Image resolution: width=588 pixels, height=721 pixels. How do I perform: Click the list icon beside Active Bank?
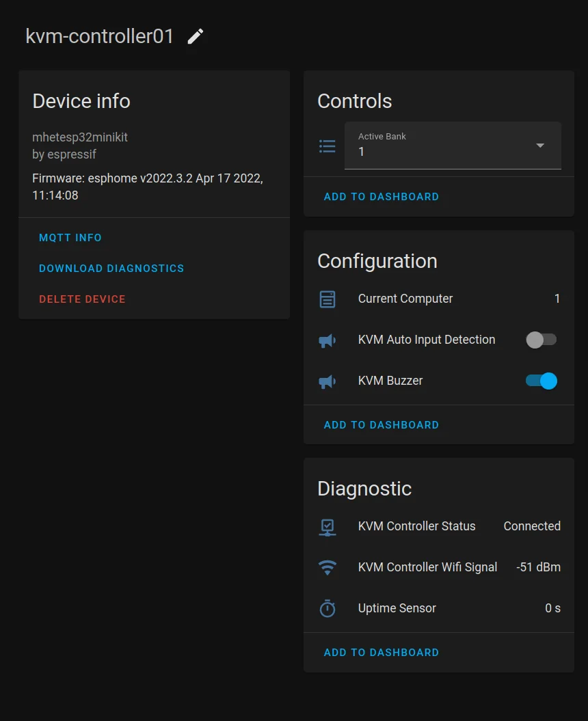coord(328,146)
